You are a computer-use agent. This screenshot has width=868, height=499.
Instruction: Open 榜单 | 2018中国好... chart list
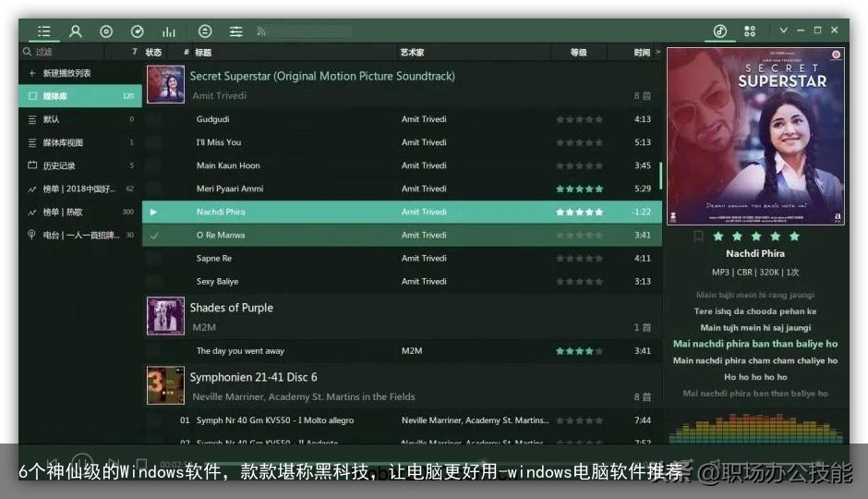[80, 189]
